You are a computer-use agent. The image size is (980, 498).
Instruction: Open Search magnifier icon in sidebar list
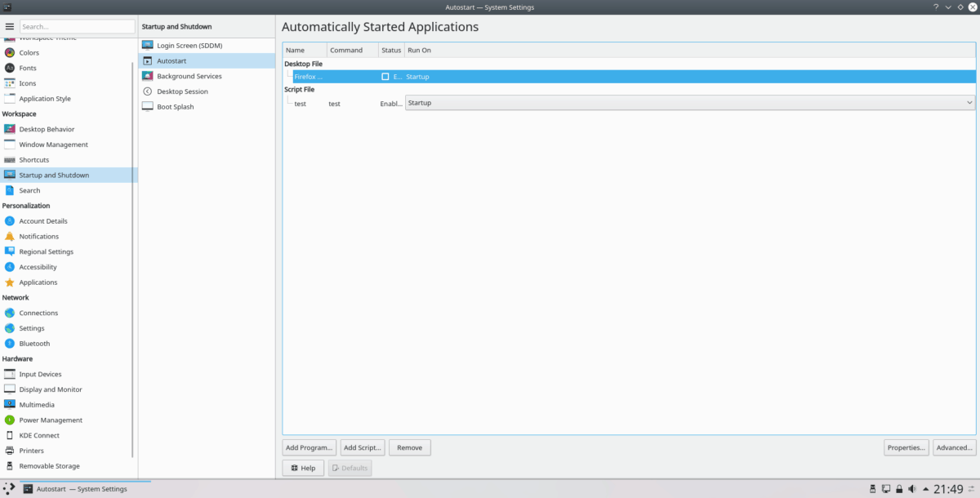click(10, 190)
